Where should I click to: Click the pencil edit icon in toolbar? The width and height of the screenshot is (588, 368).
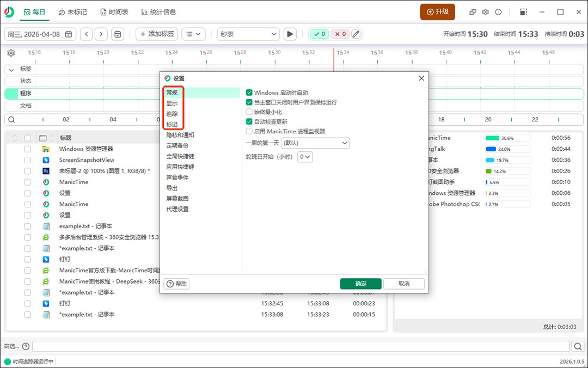pos(356,34)
